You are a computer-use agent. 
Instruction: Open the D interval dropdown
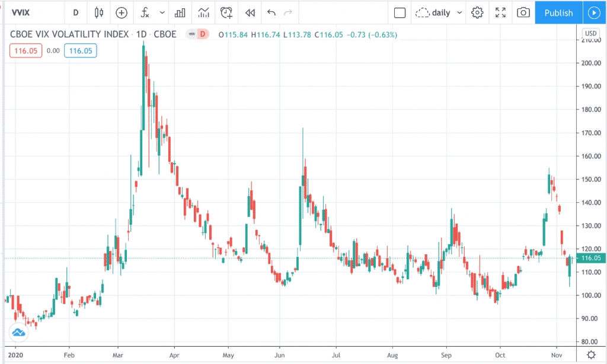[75, 12]
